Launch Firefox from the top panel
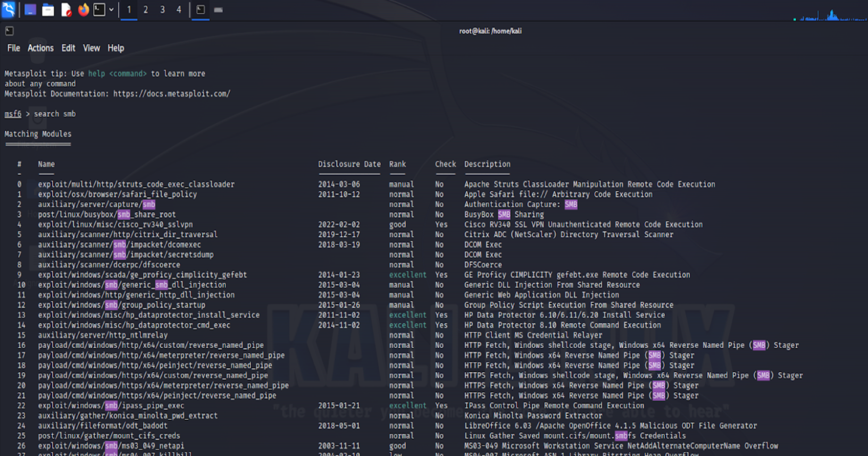Screen dimensions: 868x456 [x=84, y=10]
